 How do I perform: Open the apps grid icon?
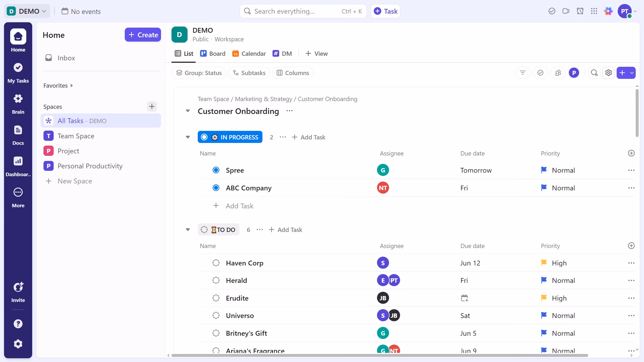pos(594,11)
